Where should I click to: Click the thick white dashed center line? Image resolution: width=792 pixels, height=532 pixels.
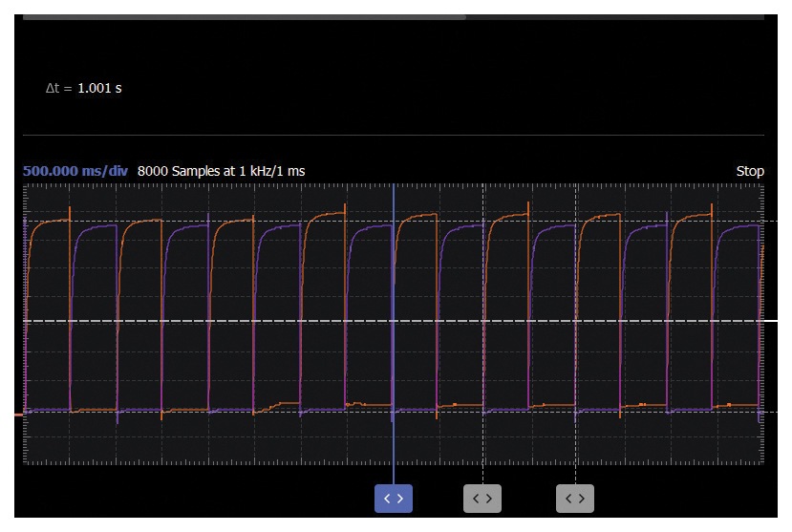[x=287, y=321]
